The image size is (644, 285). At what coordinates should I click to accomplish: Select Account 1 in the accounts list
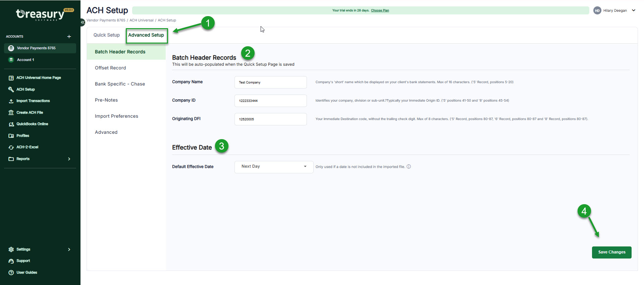pyautogui.click(x=40, y=60)
